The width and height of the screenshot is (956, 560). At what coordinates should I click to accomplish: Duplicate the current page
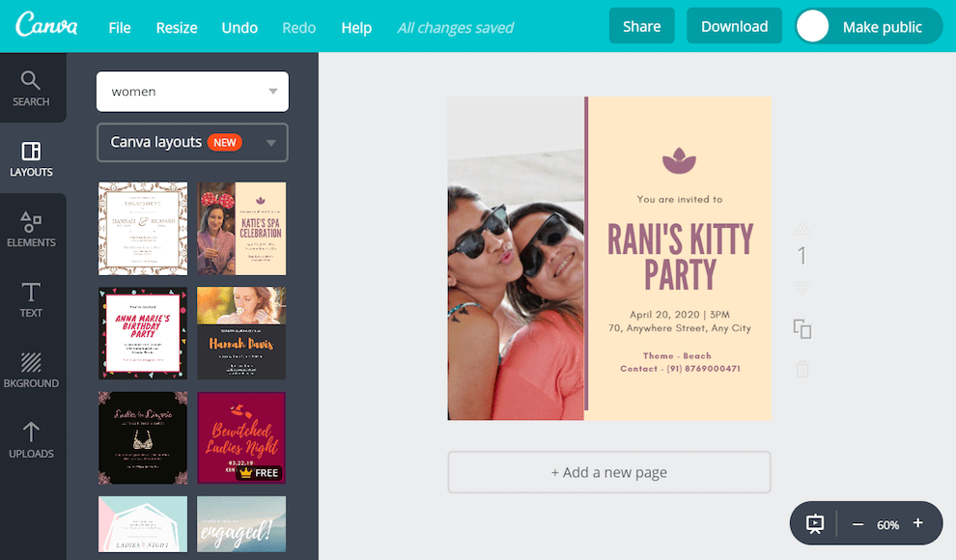801,328
